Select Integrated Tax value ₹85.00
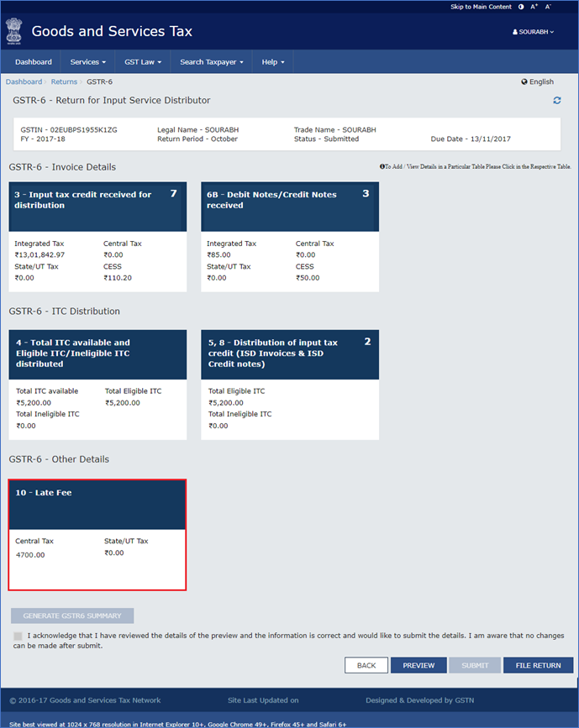The width and height of the screenshot is (579, 728). point(218,255)
